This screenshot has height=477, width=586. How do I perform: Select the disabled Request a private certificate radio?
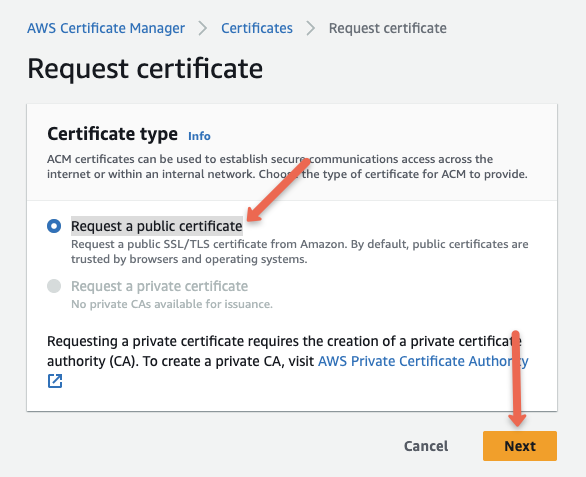click(x=54, y=286)
